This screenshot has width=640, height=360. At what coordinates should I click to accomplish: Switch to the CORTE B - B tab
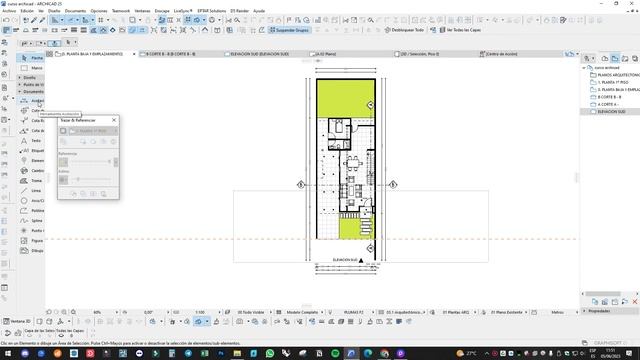click(180, 54)
